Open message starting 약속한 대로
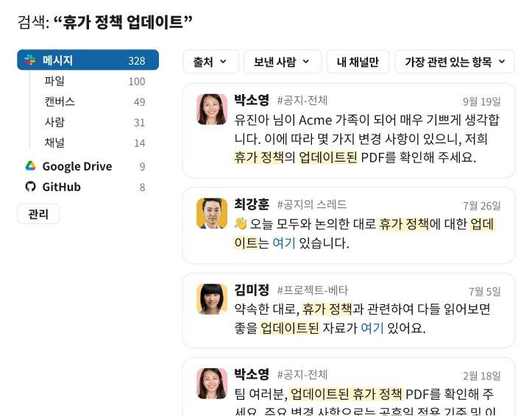Screen dimensions: 532x416 pos(349,311)
